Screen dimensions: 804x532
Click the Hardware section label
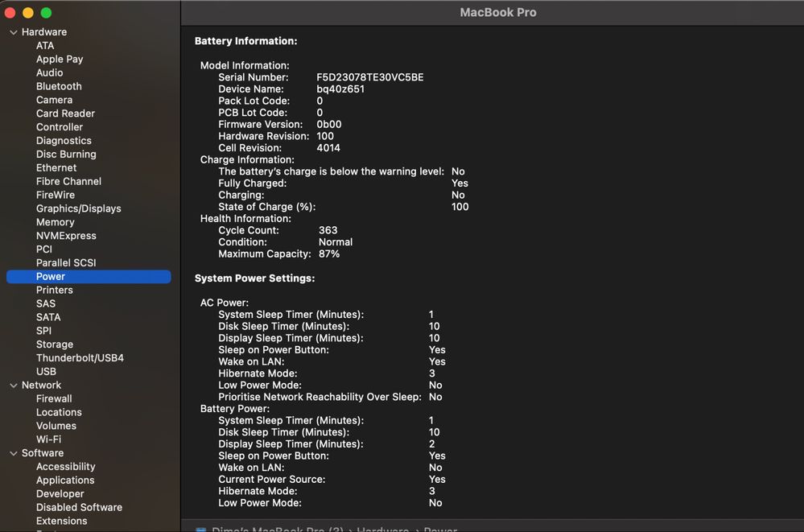(x=44, y=32)
